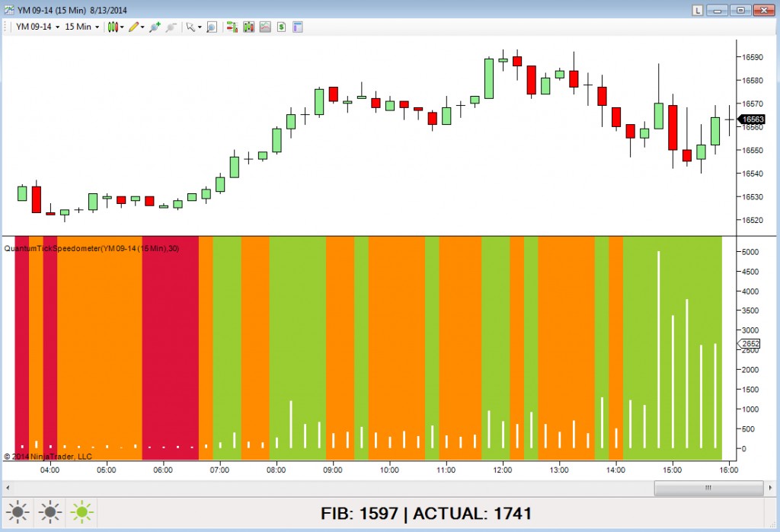The width and height of the screenshot is (780, 532).
Task: Toggle the middle dark sun indicator
Action: coord(49,513)
